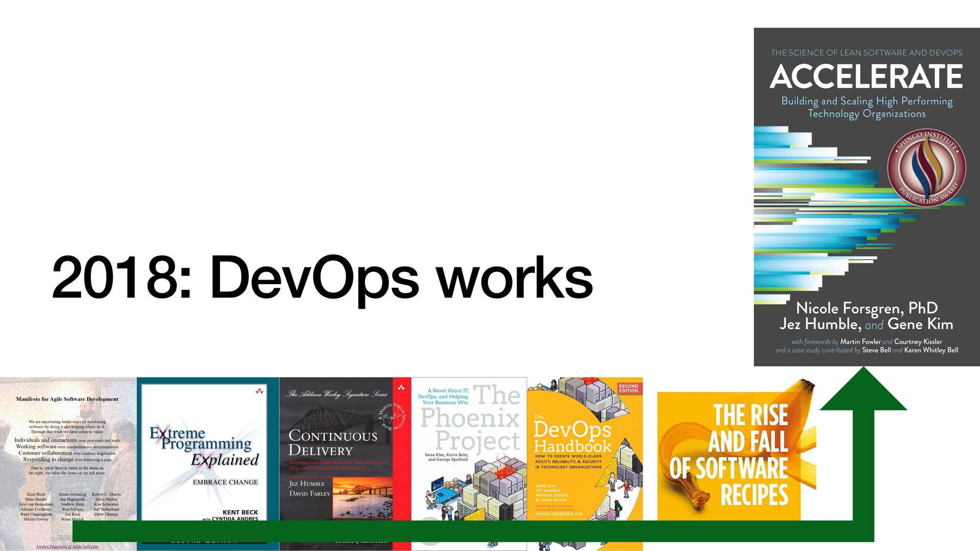Click the Twelve Principles of Agile Software link

[x=67, y=546]
